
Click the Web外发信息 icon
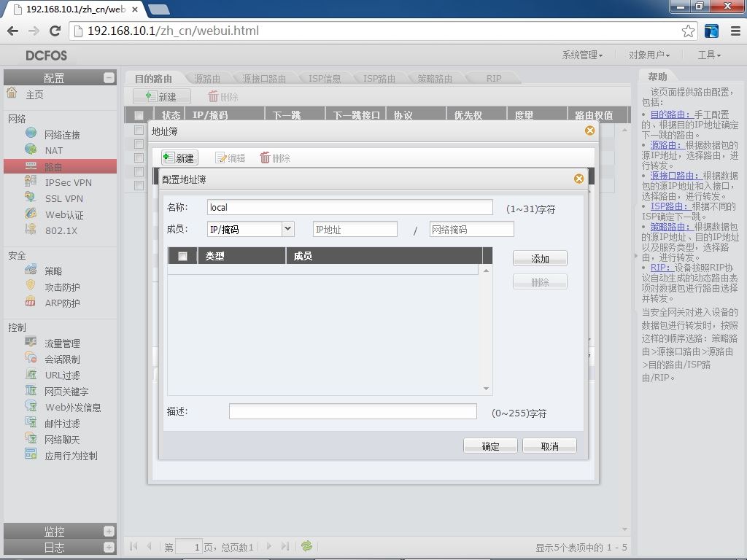point(31,406)
